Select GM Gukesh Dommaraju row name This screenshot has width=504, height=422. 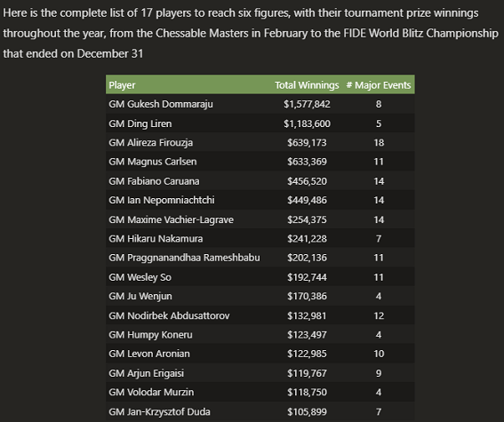(161, 104)
